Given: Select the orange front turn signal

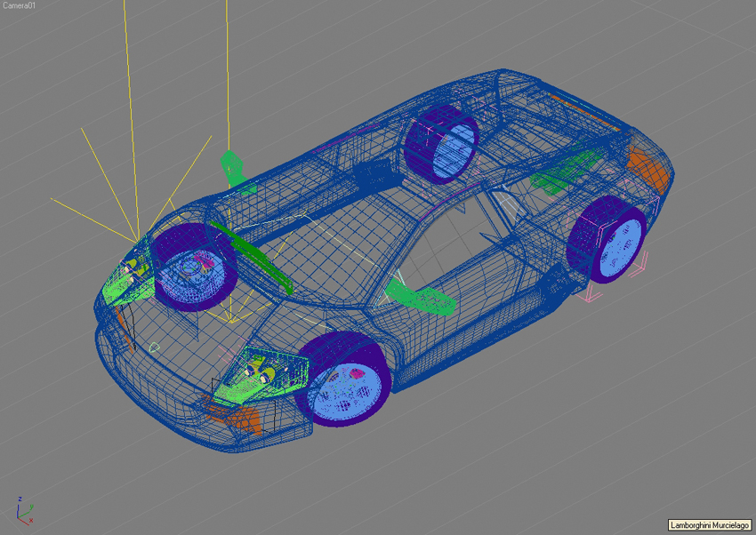Looking at the screenshot, I should (x=232, y=415).
